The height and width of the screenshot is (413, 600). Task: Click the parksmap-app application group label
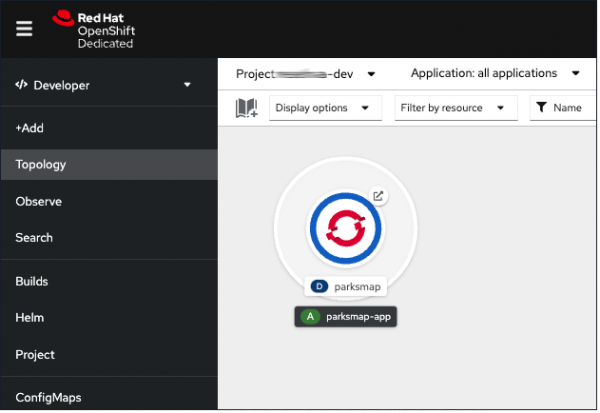coord(357,317)
